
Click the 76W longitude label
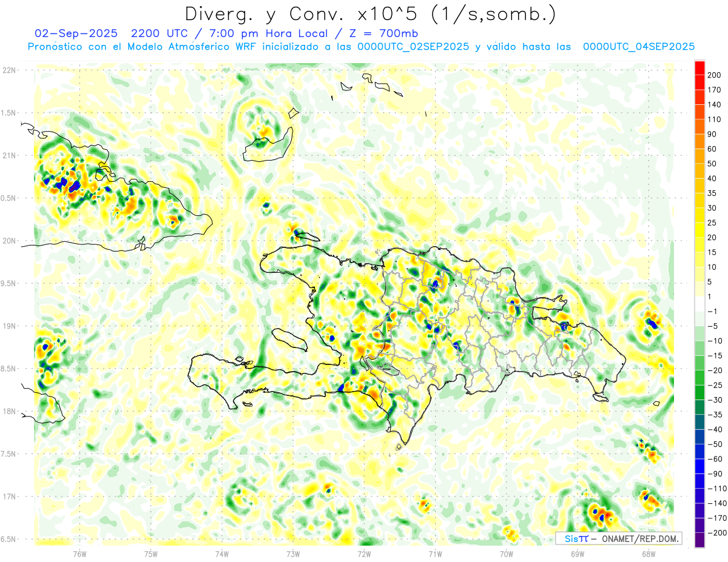click(x=79, y=554)
